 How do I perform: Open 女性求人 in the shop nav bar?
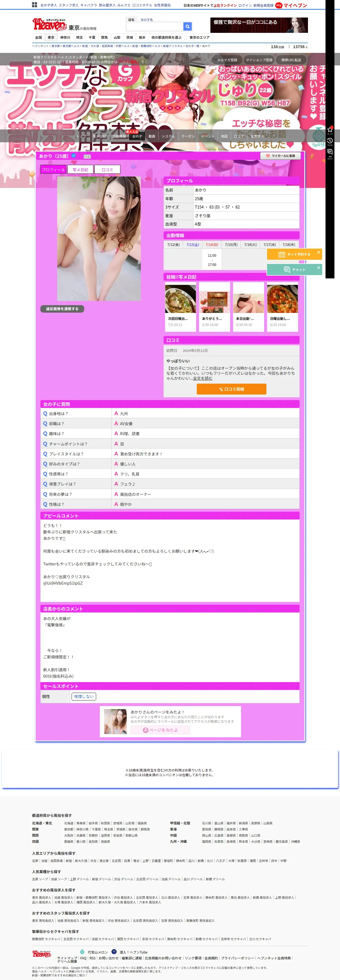point(257,136)
